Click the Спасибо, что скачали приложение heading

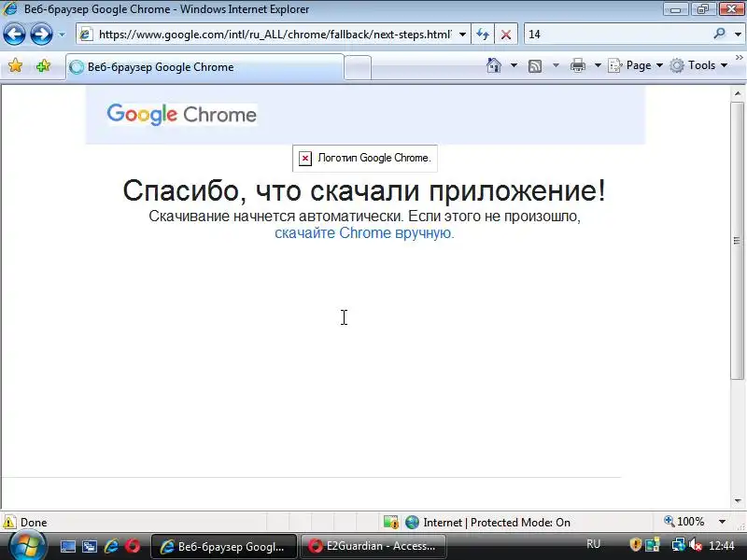pos(364,190)
